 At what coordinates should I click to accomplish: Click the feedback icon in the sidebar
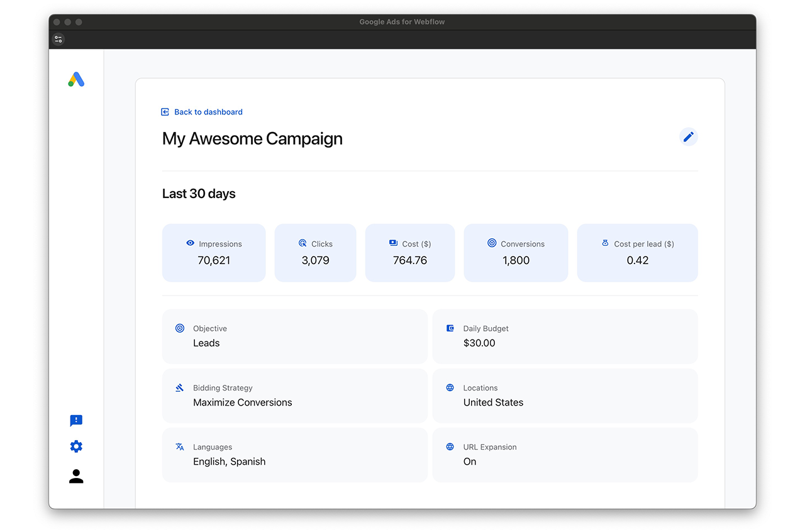[75, 421]
